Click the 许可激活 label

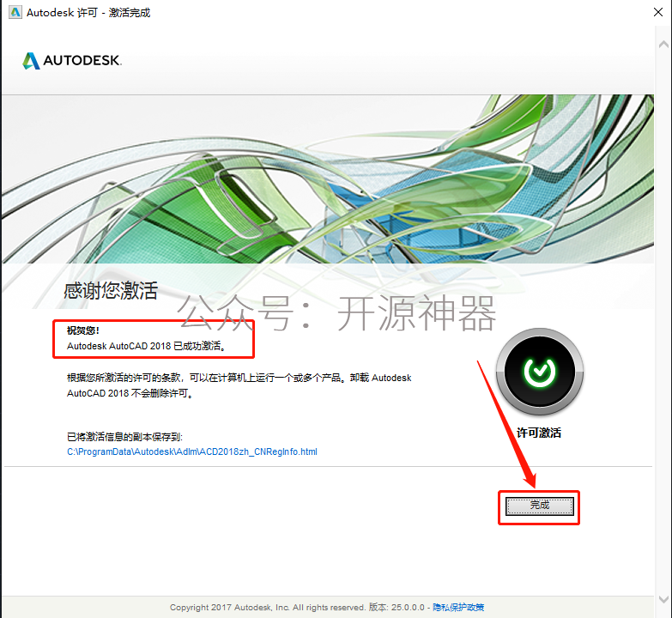539,433
